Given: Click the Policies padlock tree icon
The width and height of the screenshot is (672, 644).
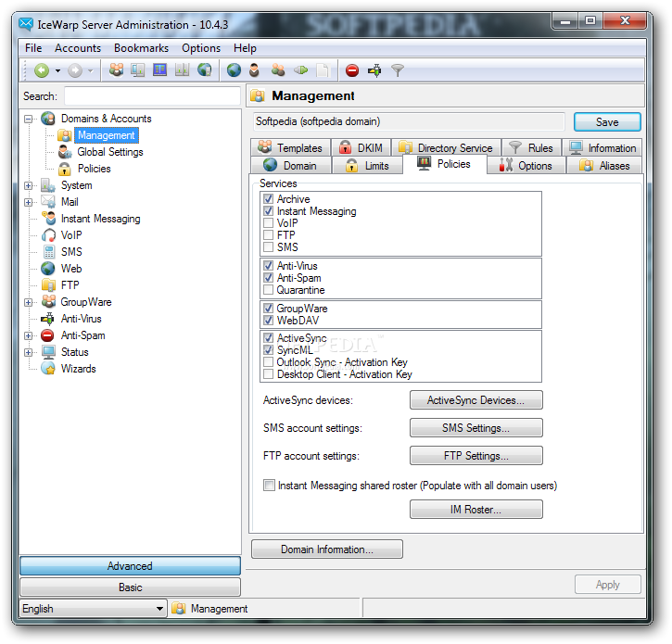Looking at the screenshot, I should [65, 169].
